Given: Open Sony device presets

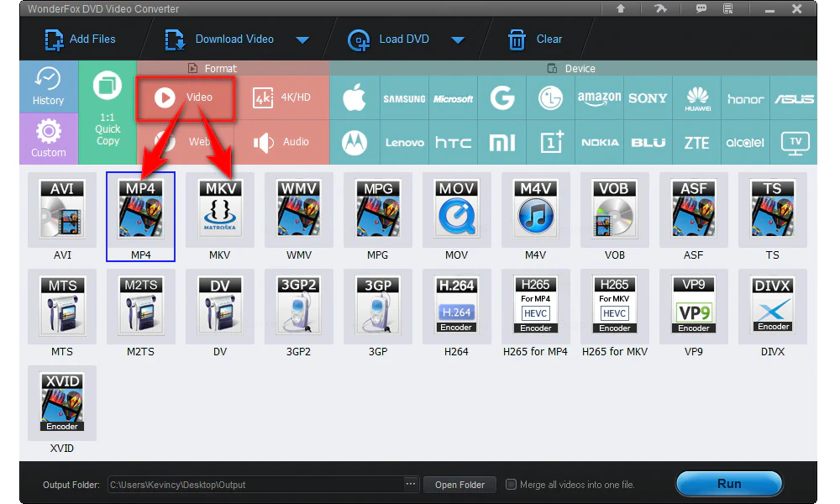Looking at the screenshot, I should (x=648, y=97).
